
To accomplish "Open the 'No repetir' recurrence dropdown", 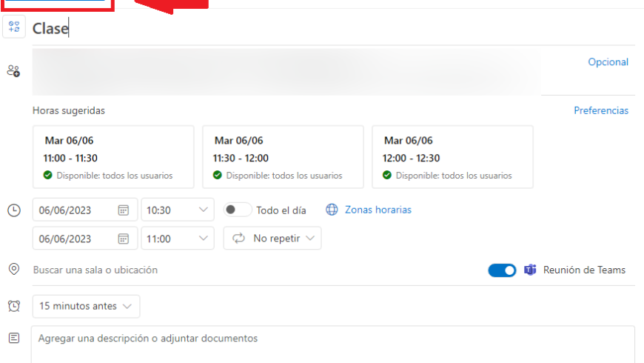I will tap(272, 238).
